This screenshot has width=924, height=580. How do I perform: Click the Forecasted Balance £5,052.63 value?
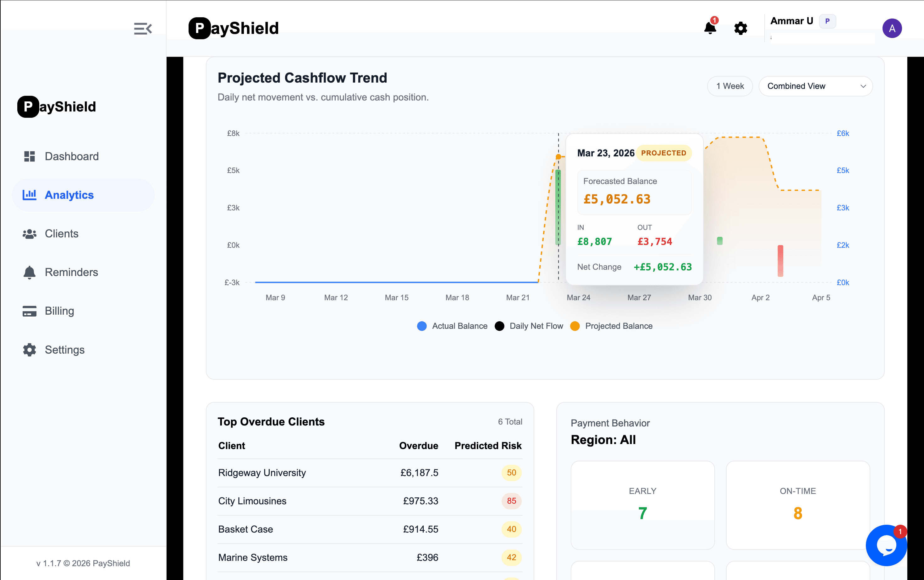(617, 199)
